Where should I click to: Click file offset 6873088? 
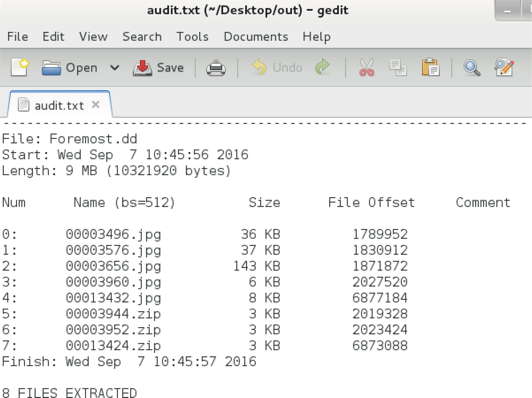point(380,345)
